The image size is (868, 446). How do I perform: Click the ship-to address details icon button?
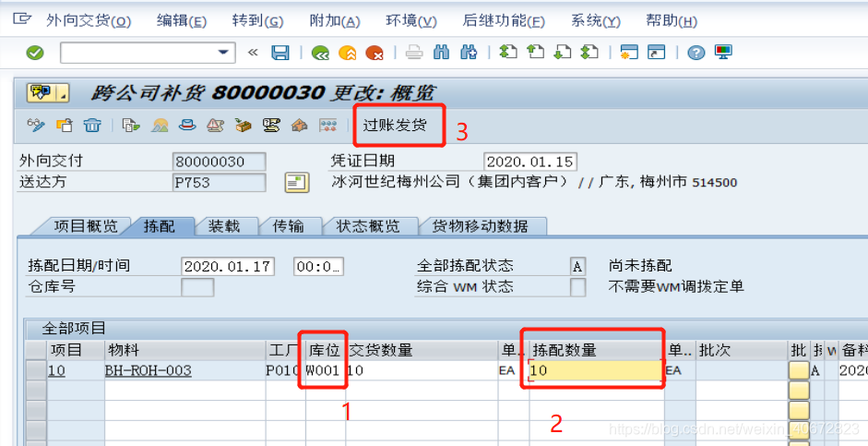point(297,182)
